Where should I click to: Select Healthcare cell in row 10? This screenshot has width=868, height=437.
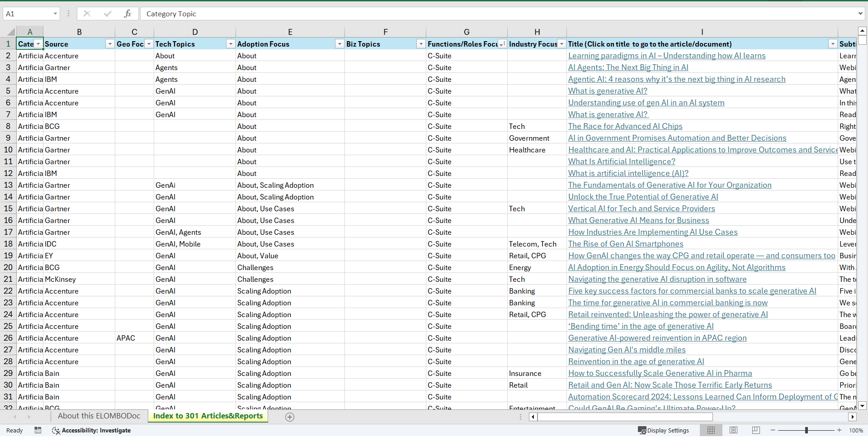(x=537, y=150)
